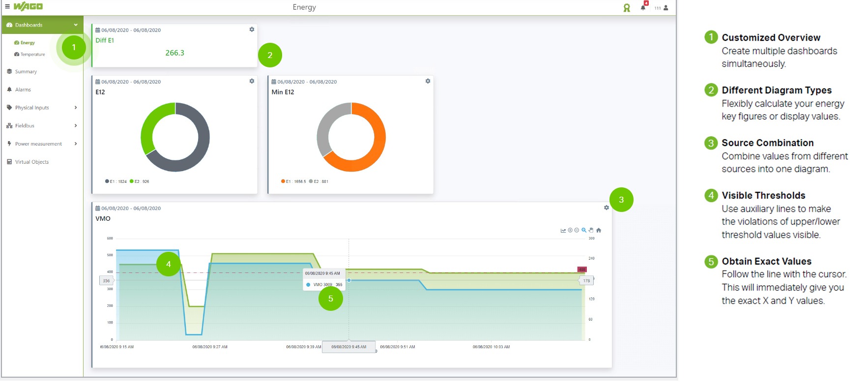Click the red 400 threshold label
Image resolution: width=868 pixels, height=388 pixels.
click(x=582, y=269)
